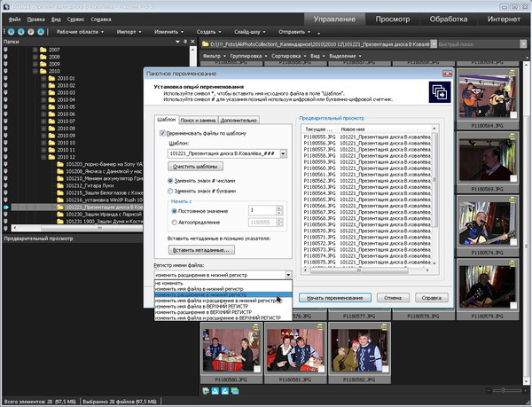Click the zoom in plus icon
This screenshot has width=532, height=407.
tap(524, 391)
